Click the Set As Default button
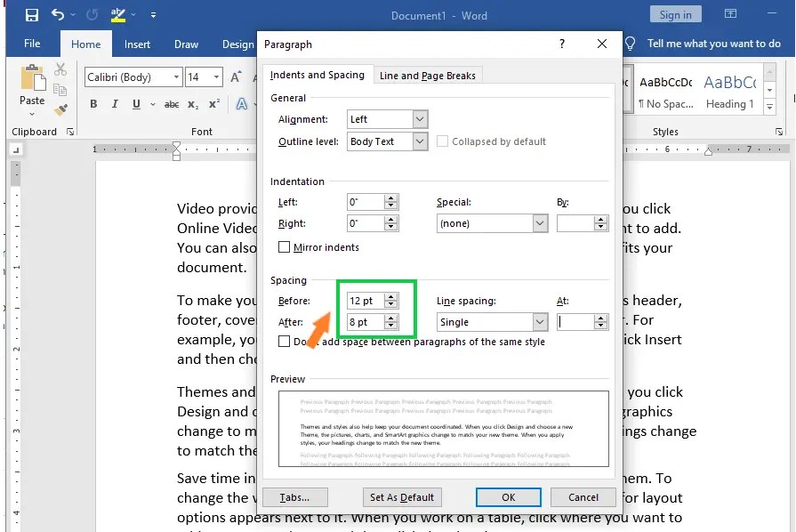This screenshot has height=532, width=796. (x=402, y=497)
